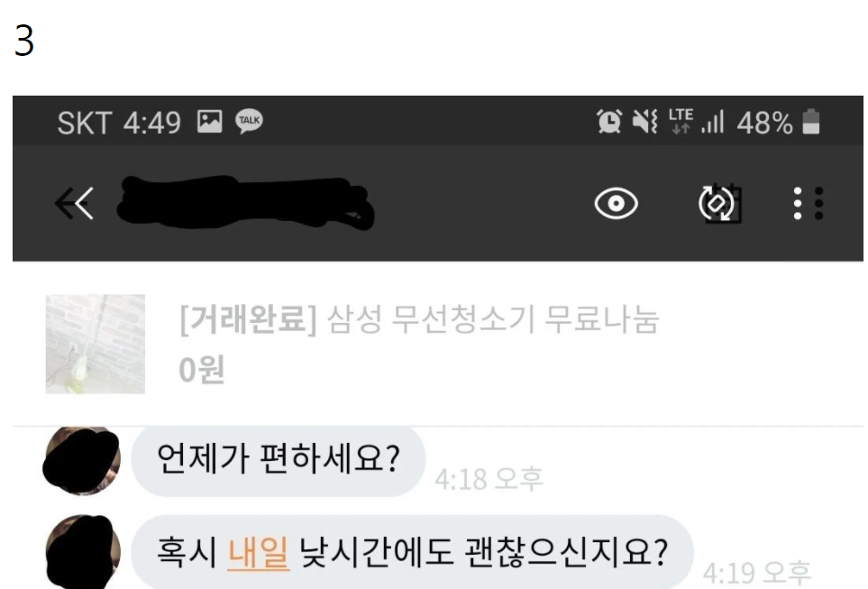The width and height of the screenshot is (868, 589).
Task: Tap the signal strength bars
Action: [712, 122]
